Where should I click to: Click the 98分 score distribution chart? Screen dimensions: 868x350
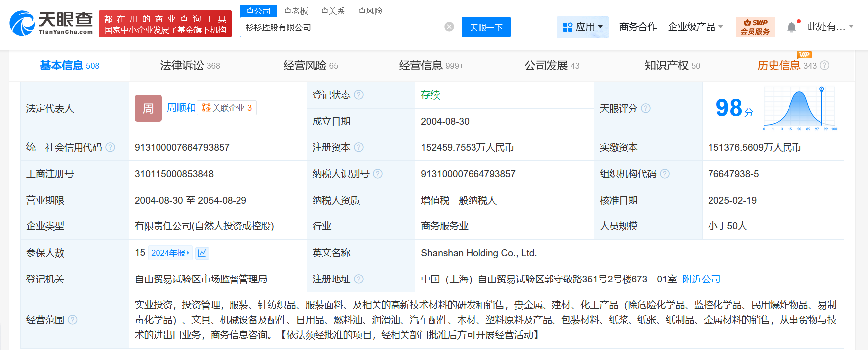click(x=799, y=109)
